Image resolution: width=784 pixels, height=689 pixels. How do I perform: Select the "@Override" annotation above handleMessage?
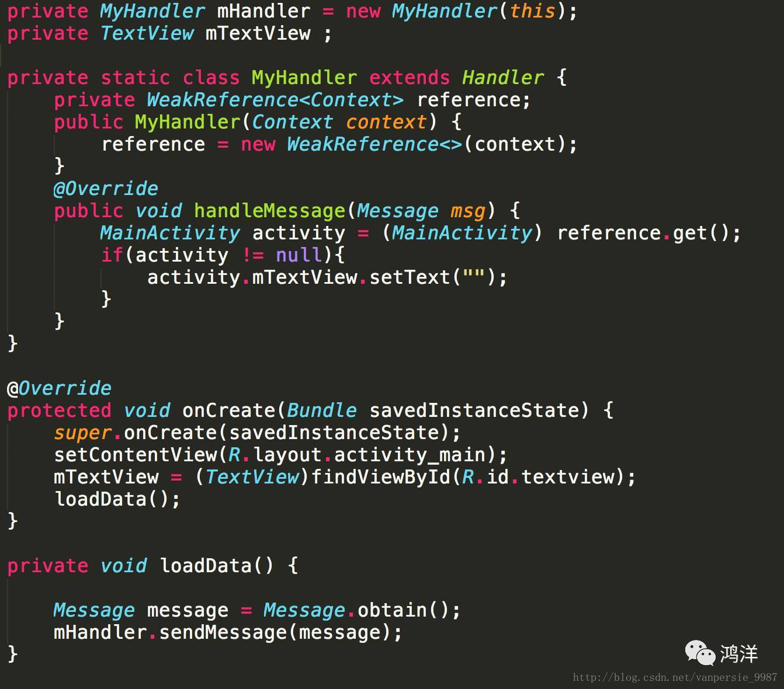pyautogui.click(x=106, y=189)
